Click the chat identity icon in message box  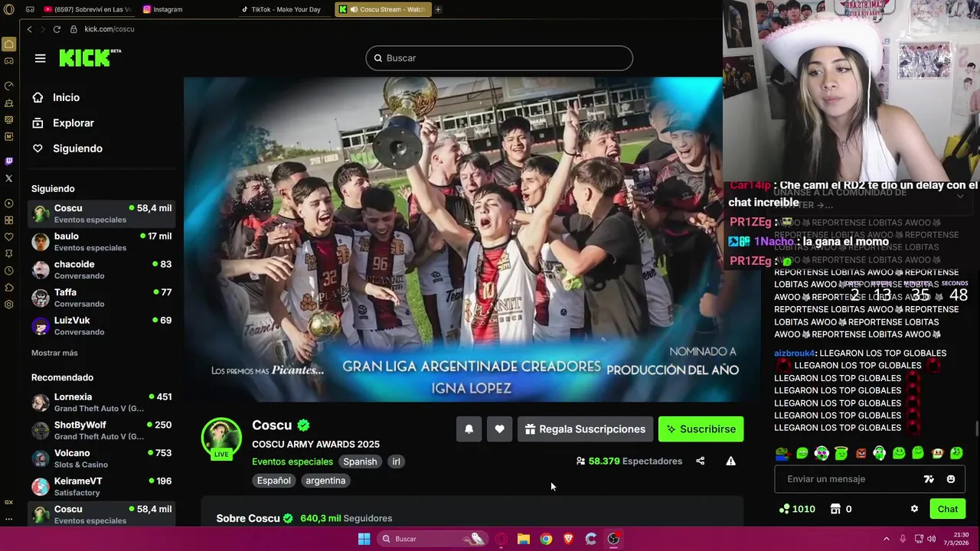coord(929,479)
